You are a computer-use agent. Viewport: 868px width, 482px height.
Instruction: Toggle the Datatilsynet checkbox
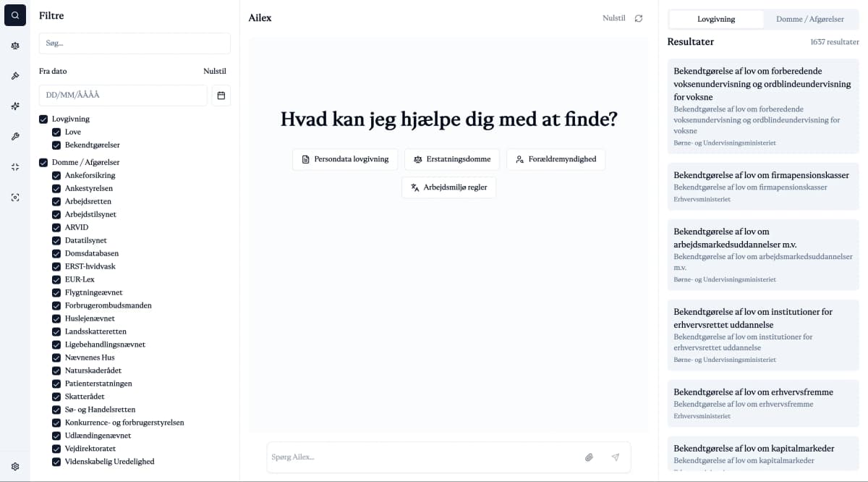pyautogui.click(x=56, y=240)
